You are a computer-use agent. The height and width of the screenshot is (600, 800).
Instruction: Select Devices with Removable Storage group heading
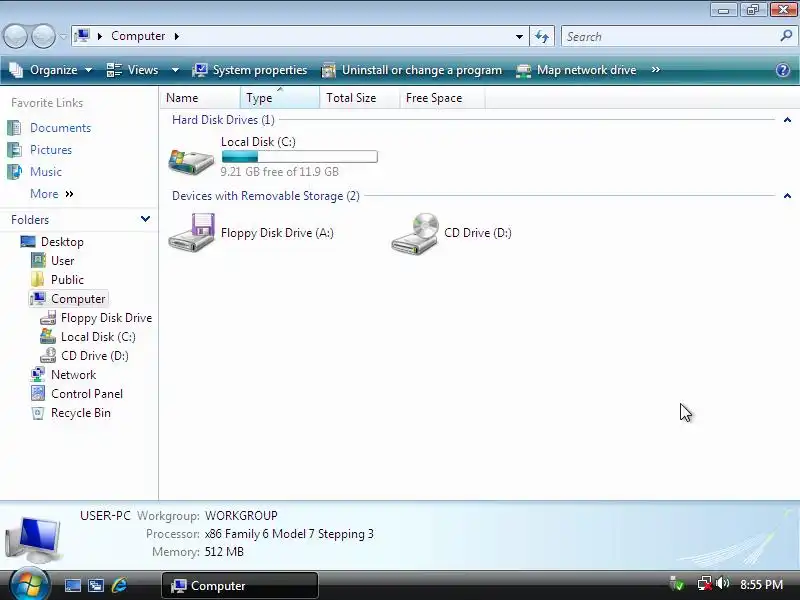(x=266, y=196)
